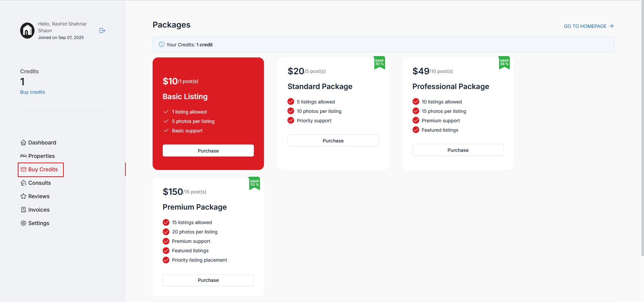Screen dimensions: 644x302
Task: Select Buy Credits in the sidebar
Action: click(41, 170)
